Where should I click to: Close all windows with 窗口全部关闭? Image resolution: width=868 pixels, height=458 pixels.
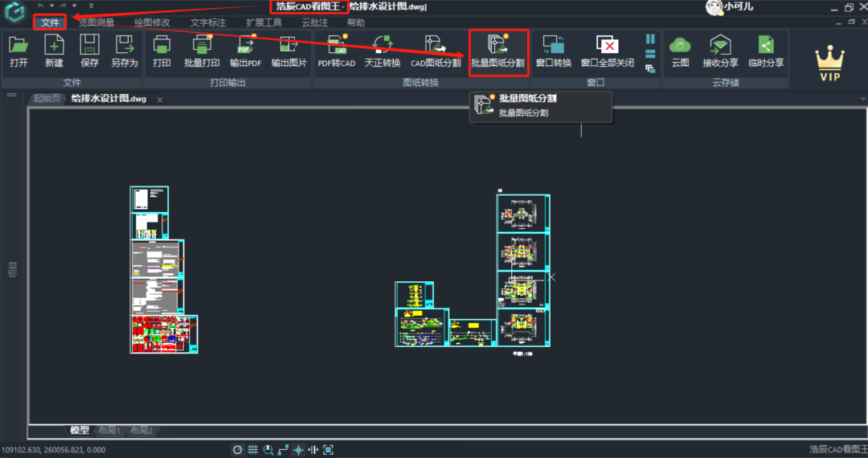point(607,51)
